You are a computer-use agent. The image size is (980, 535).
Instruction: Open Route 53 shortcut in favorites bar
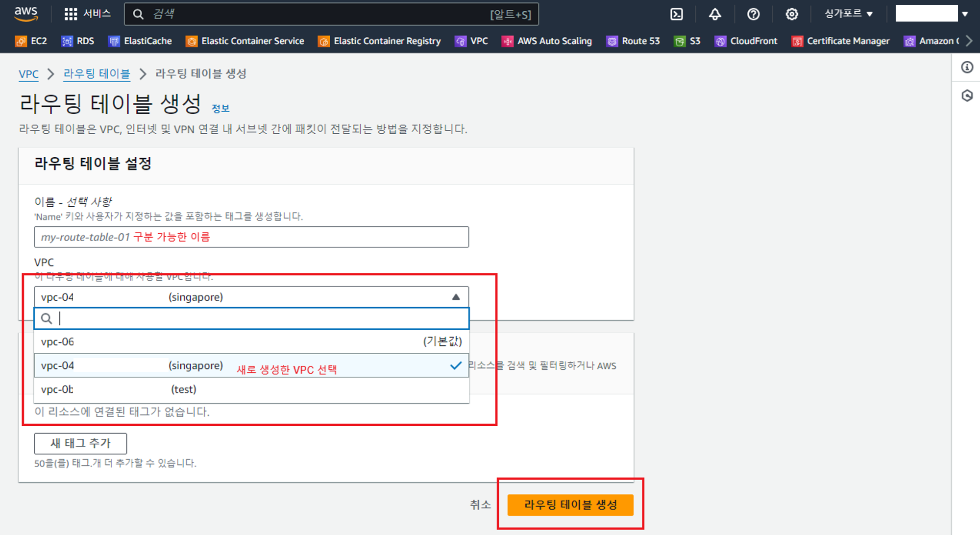[633, 41]
